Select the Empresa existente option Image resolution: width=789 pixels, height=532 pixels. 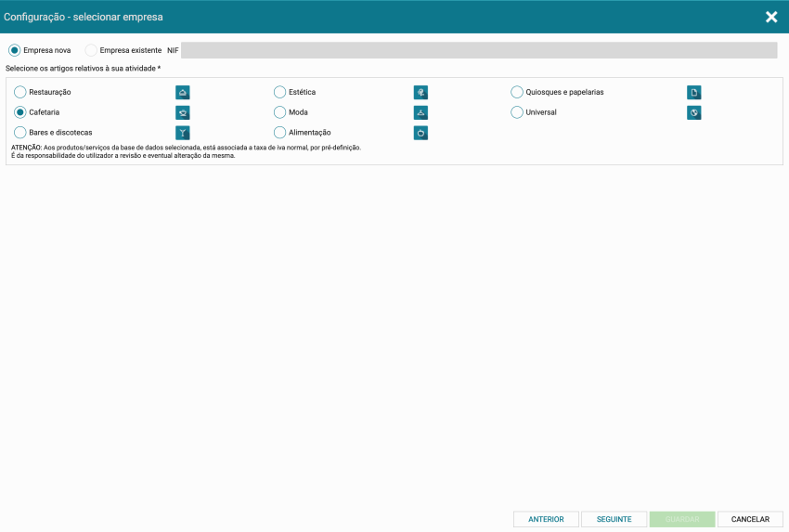click(x=91, y=50)
